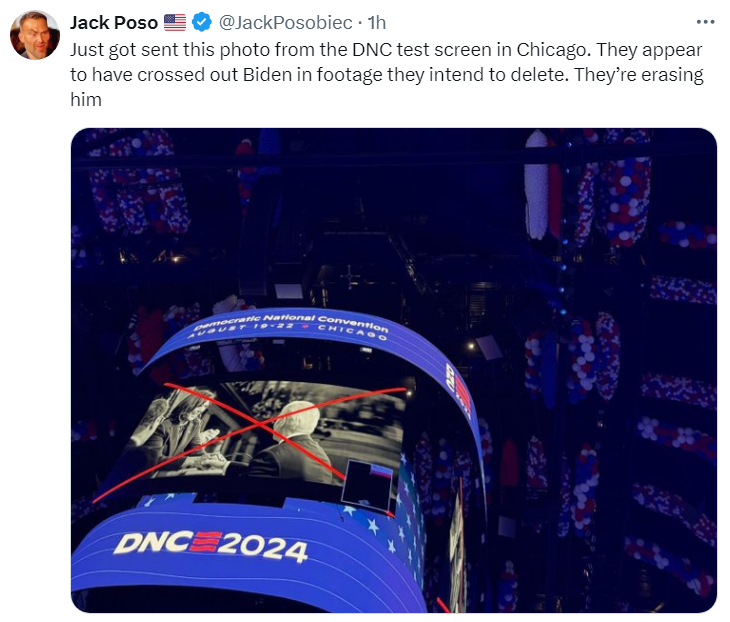This screenshot has height=622, width=730.
Task: Open Jack Poso's profile avatar
Action: [x=35, y=35]
